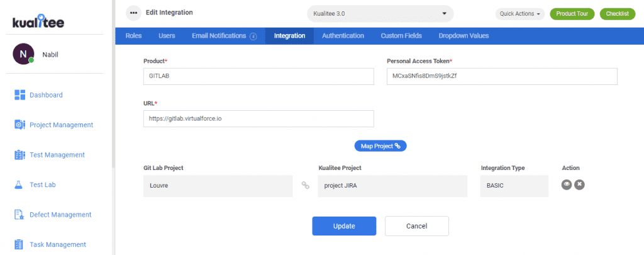This screenshot has width=644, height=255.
Task: Click the project JIRA Kualitee Project field
Action: pos(392,186)
